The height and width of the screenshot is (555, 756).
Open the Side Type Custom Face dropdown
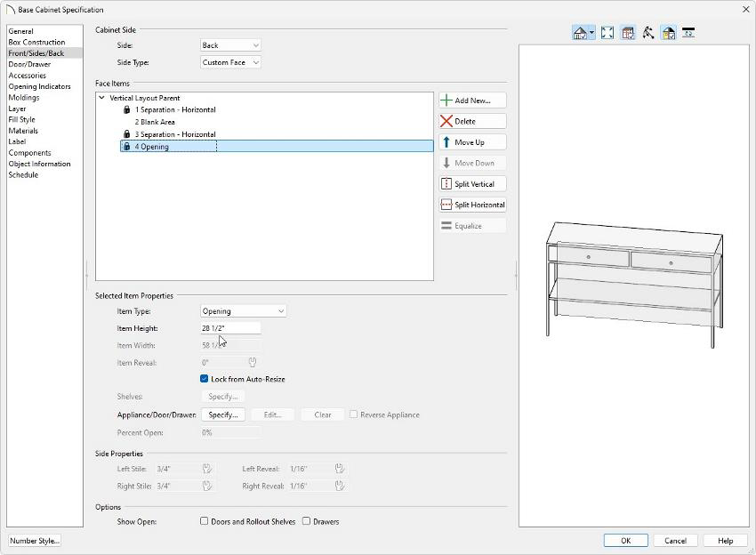[230, 62]
